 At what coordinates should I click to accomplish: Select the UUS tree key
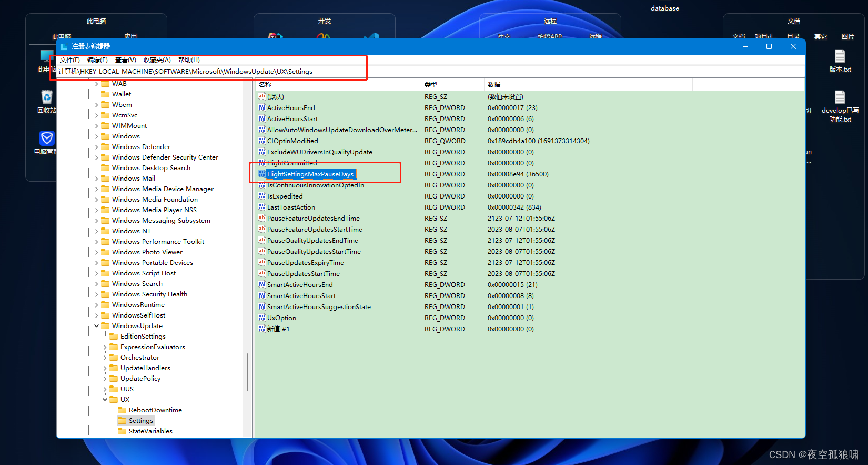(x=127, y=389)
